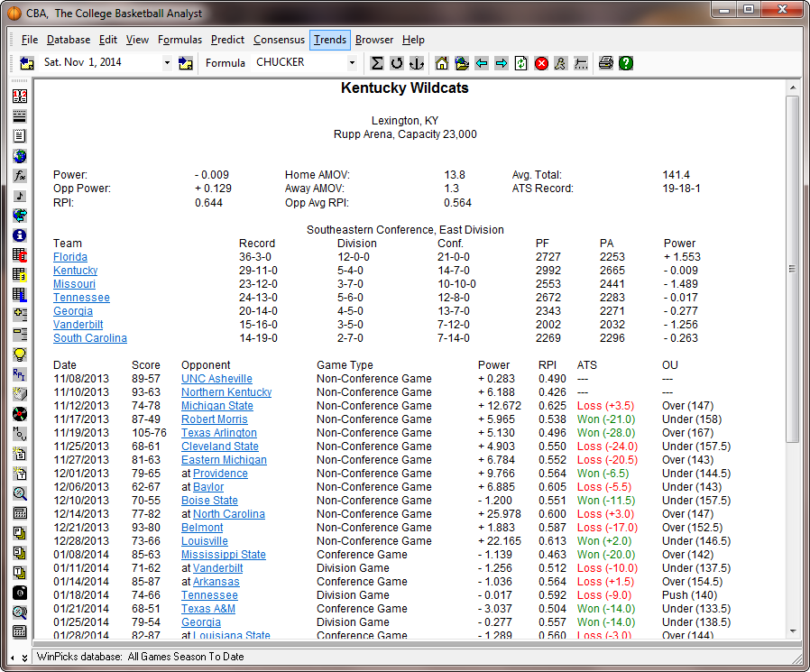Open the Trends menu
Image resolution: width=810 pixels, height=672 pixels.
(x=330, y=40)
